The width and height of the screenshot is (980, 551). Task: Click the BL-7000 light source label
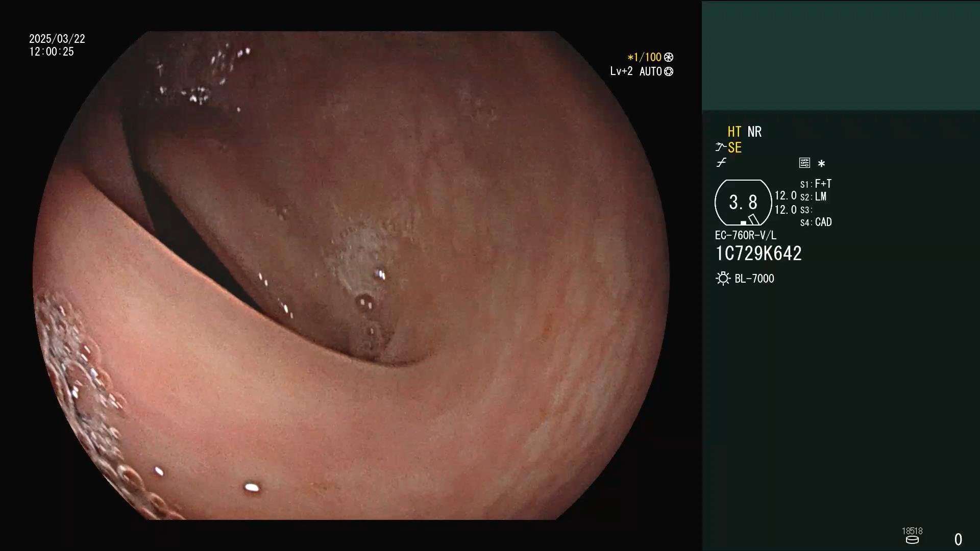(754, 279)
